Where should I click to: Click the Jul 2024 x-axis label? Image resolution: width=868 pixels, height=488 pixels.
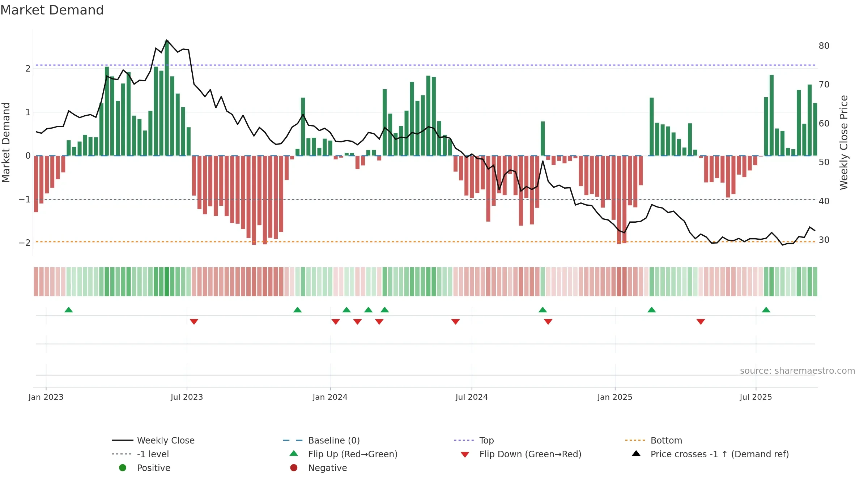tap(472, 397)
